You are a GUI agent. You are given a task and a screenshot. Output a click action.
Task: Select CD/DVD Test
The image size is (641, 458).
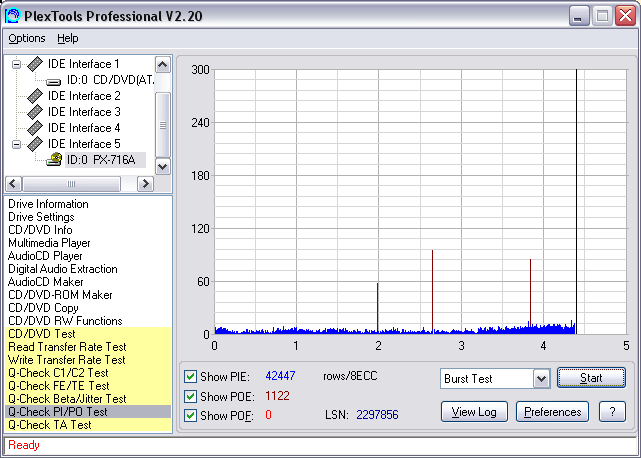coord(88,334)
